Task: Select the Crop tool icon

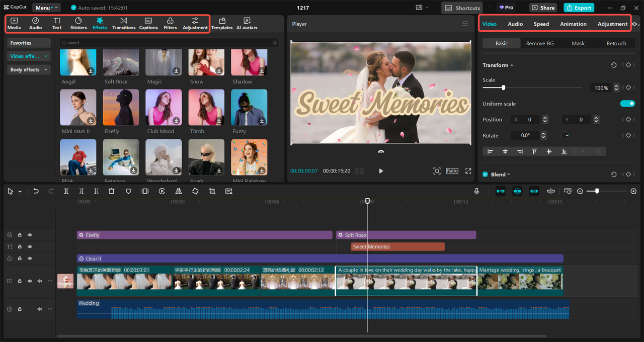Action: click(212, 191)
